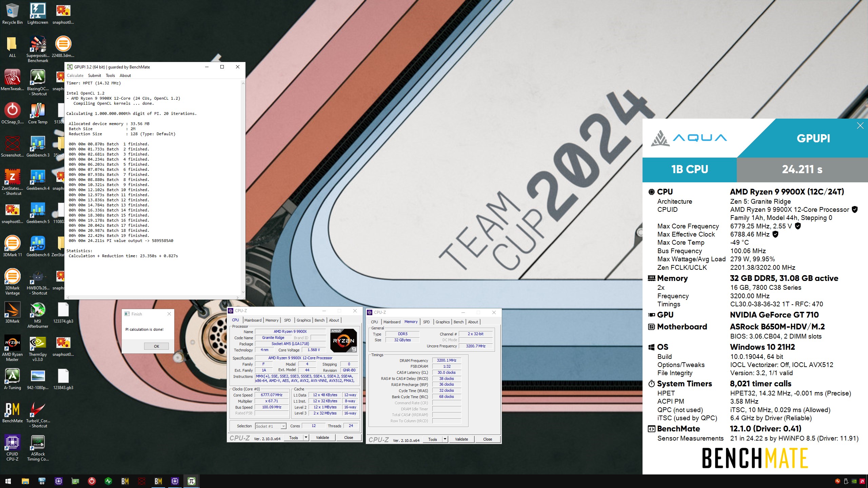Launch the BlazingOC shortcut icon
The width and height of the screenshot is (868, 488).
coord(38,82)
